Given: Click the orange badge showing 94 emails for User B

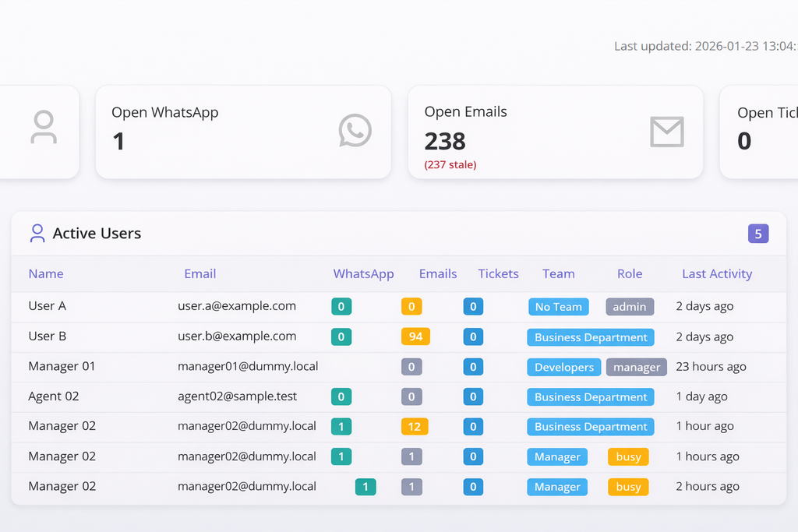Looking at the screenshot, I should 415,336.
